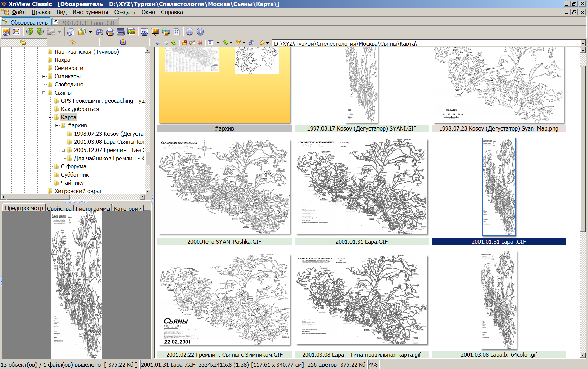The width and height of the screenshot is (588, 369).
Task: Open the screen capture camera tool
Action: (144, 32)
